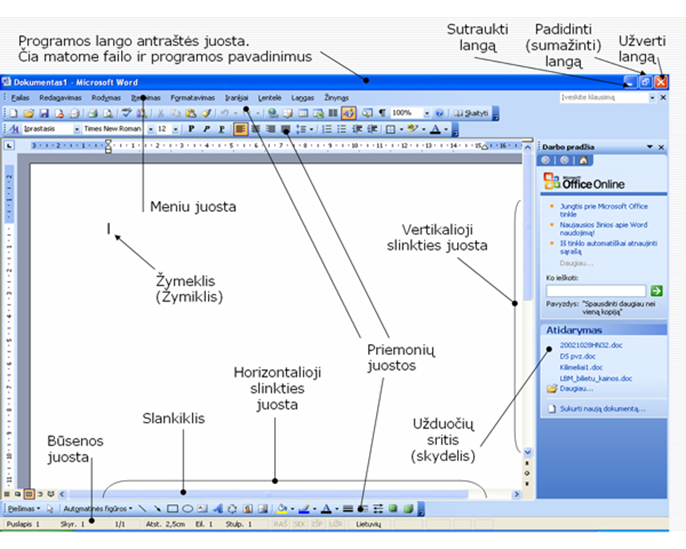Select the Rectangle drawing tool
This screenshot has height=549, width=686.
(172, 509)
